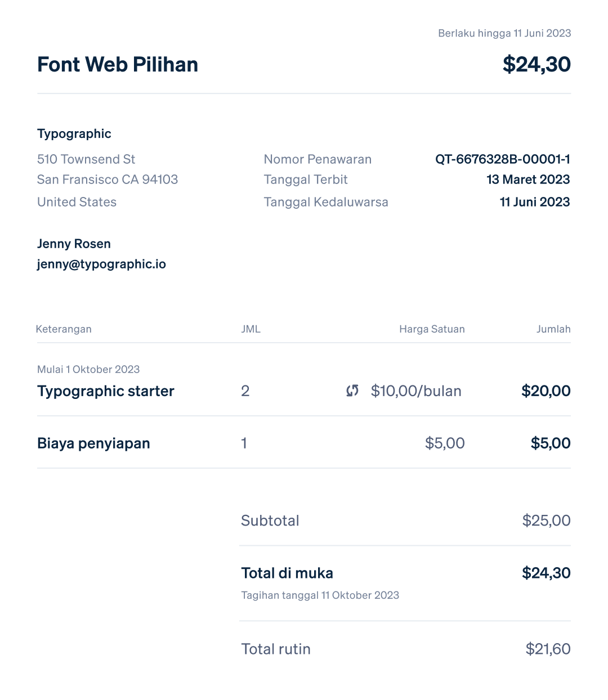This screenshot has width=608, height=700.
Task: Click the Subtotal amount $25,00
Action: 546,520
